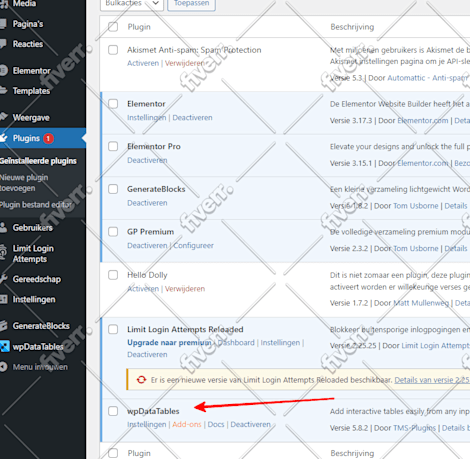Open Media in the sidebar menu

click(x=24, y=4)
